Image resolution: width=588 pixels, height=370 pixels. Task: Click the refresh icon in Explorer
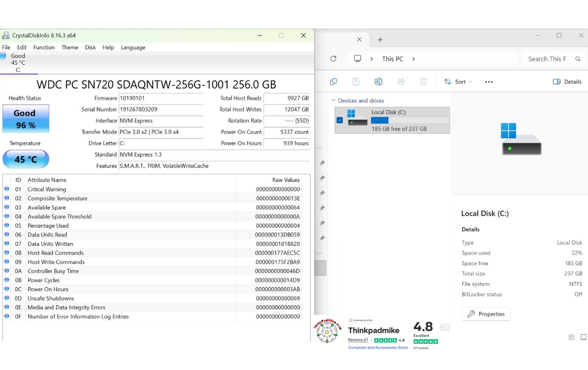pyautogui.click(x=333, y=59)
